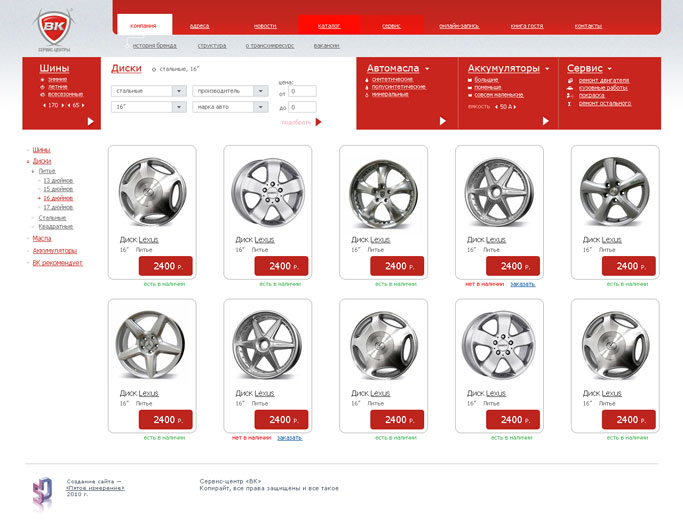Click the painting service icon beside покраска
Screen dimensions: 683x526
[570, 95]
